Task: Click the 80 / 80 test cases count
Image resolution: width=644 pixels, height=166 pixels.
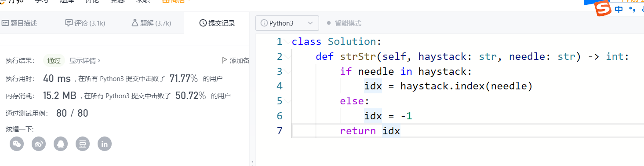Action: pos(72,113)
